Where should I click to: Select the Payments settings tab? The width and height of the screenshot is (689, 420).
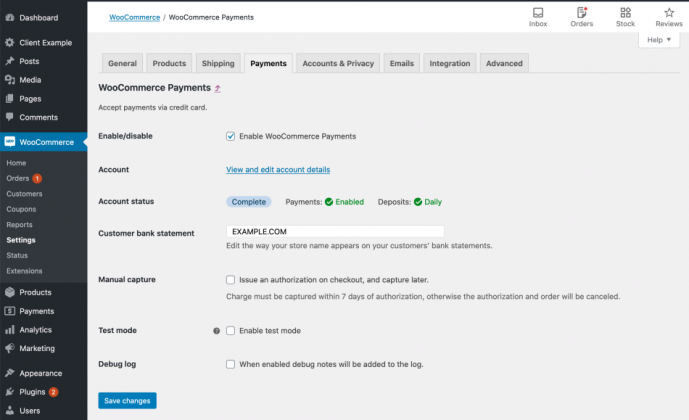click(x=268, y=63)
